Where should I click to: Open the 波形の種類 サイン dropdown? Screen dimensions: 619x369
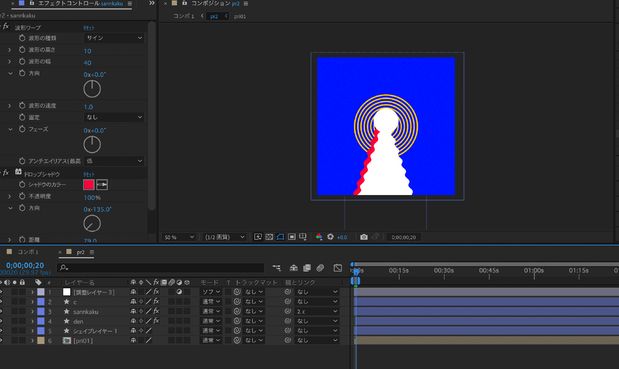click(x=114, y=38)
